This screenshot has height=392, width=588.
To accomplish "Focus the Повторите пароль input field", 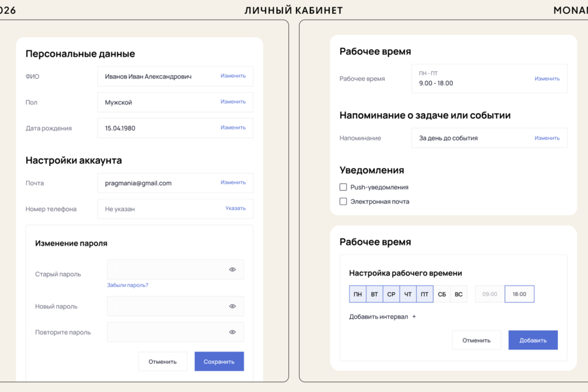I will (x=175, y=332).
